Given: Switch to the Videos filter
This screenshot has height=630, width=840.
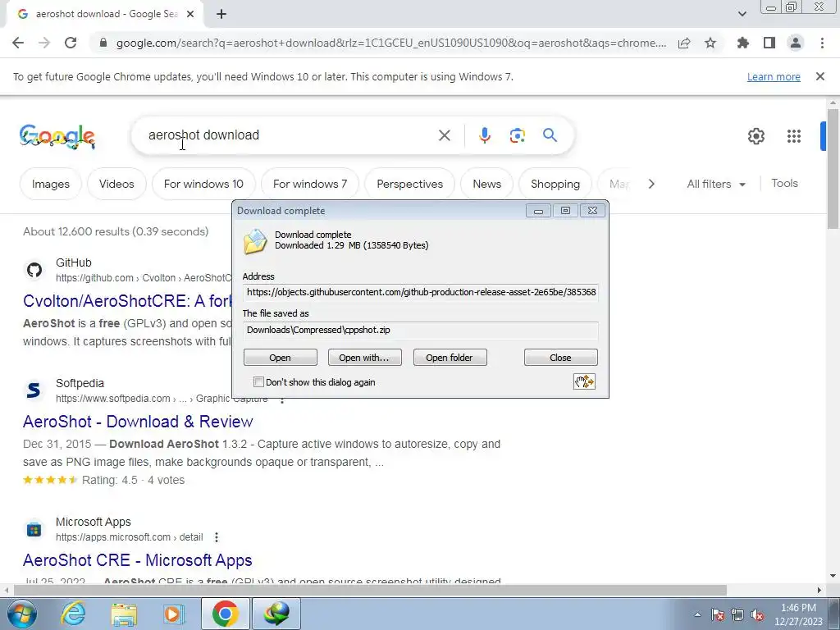Looking at the screenshot, I should [x=116, y=184].
